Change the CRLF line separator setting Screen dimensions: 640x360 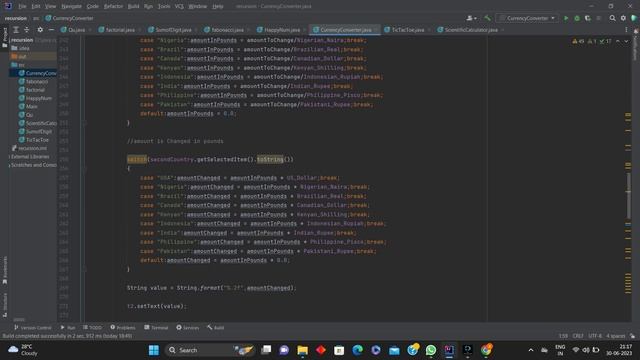pos(578,336)
